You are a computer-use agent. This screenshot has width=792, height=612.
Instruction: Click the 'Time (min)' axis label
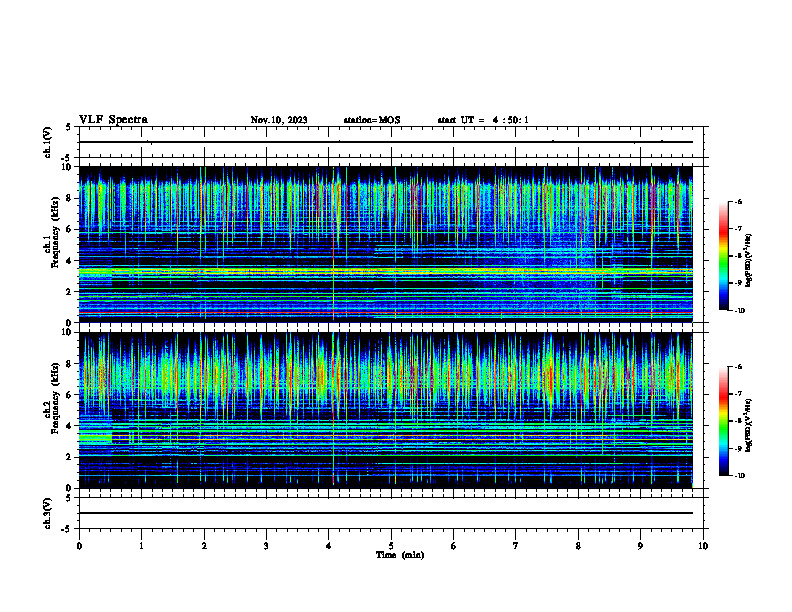click(400, 555)
